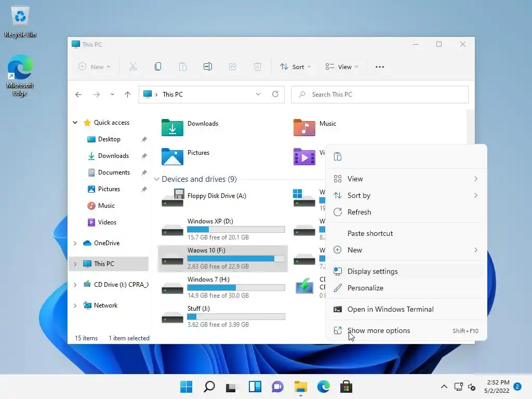Open Widgets from the taskbar
Screen dimensions: 532x399
255,387
